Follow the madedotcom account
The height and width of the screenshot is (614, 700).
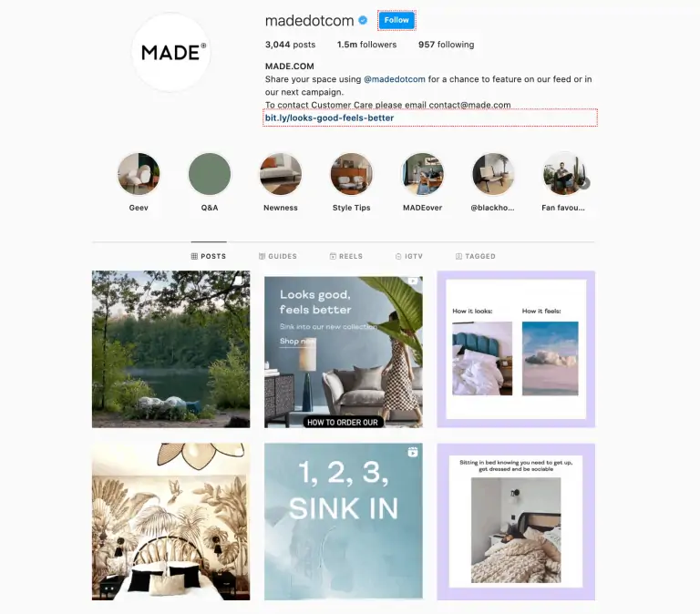tap(396, 20)
